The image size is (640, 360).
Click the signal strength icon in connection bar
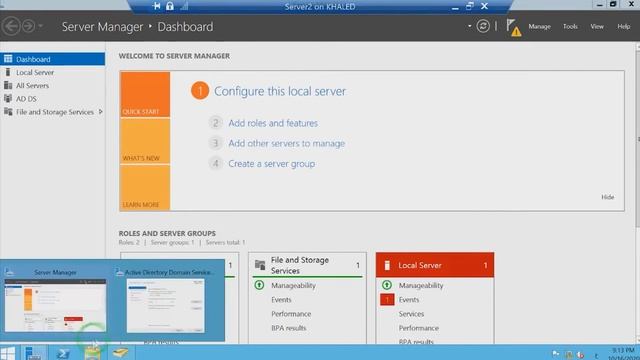tap(184, 6)
